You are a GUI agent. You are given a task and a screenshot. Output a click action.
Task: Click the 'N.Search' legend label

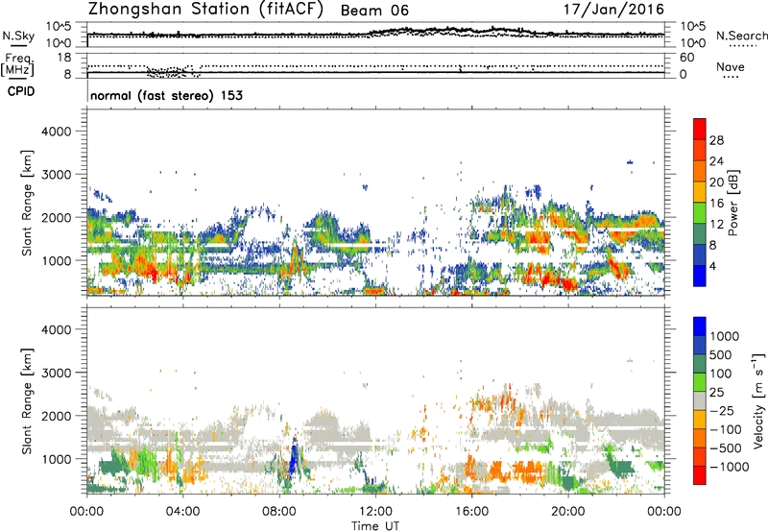click(741, 36)
